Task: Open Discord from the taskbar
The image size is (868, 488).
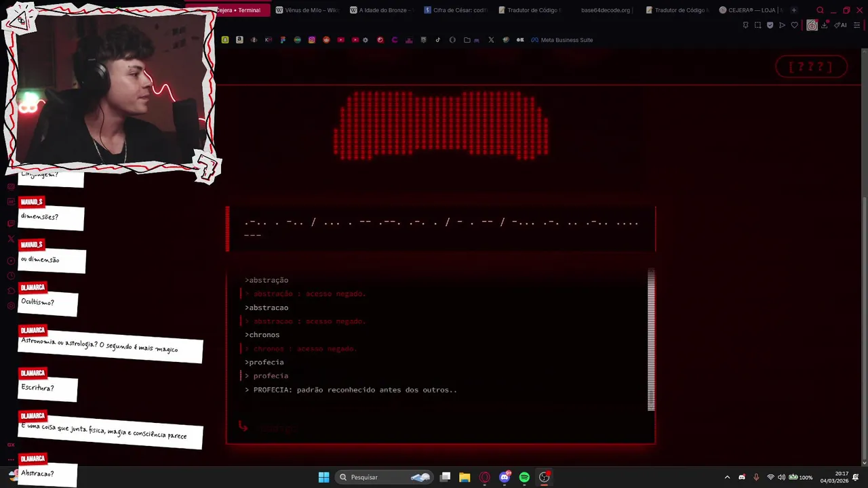Action: (505, 477)
